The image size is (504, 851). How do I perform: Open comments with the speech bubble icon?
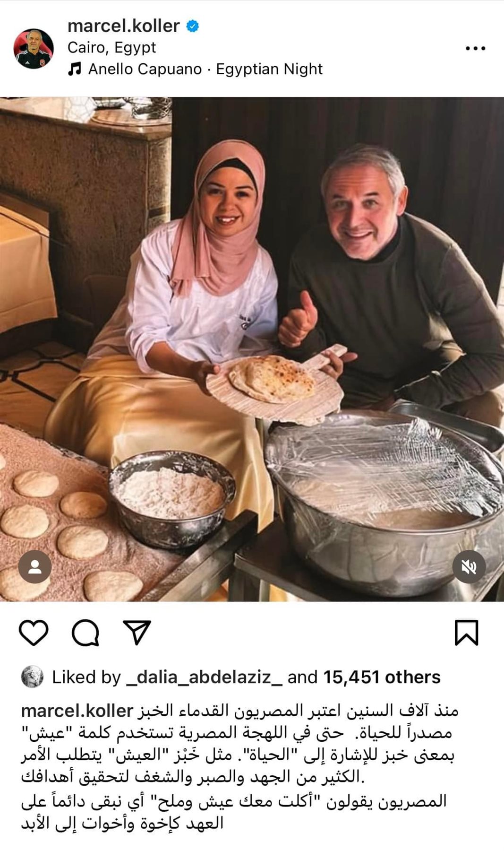tap(85, 633)
